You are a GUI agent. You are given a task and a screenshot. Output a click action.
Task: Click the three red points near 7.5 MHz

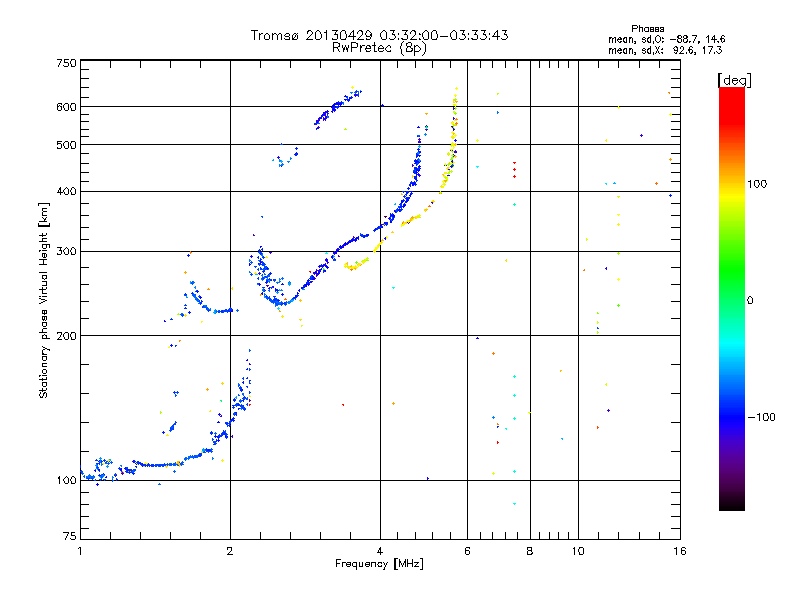click(x=514, y=169)
